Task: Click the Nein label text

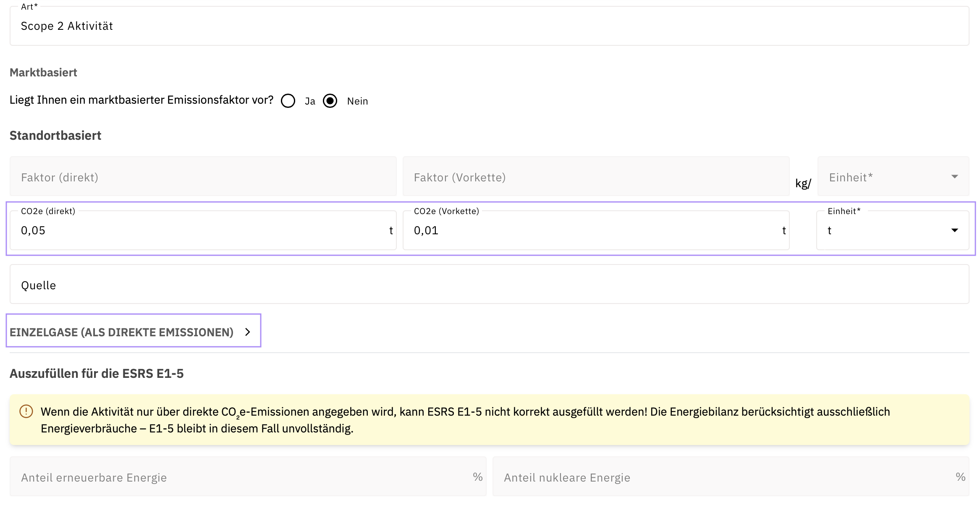Action: [357, 101]
